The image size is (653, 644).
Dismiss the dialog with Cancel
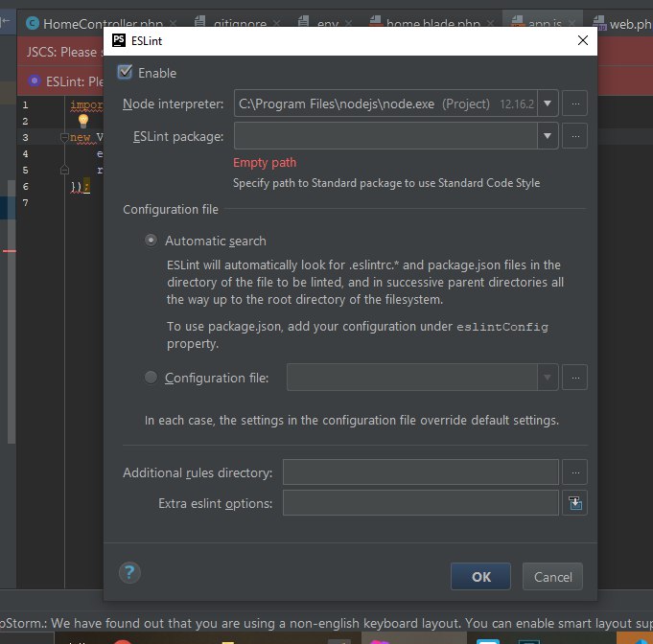(x=552, y=577)
